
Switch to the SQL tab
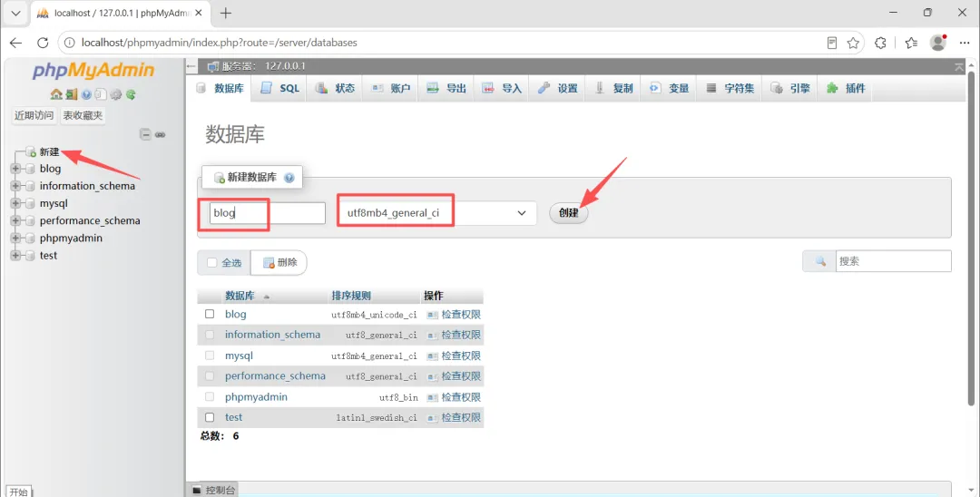coord(279,89)
